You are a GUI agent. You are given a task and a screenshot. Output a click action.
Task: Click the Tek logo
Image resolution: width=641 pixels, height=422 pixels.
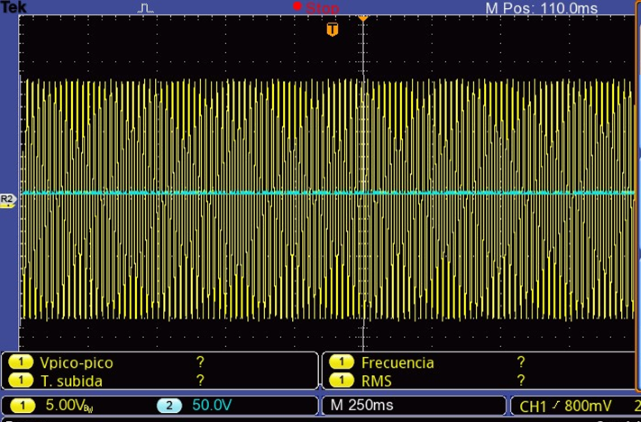(13, 7)
